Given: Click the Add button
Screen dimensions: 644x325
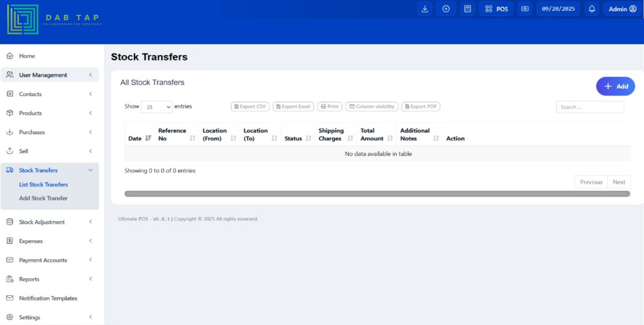Looking at the screenshot, I should tap(615, 86).
